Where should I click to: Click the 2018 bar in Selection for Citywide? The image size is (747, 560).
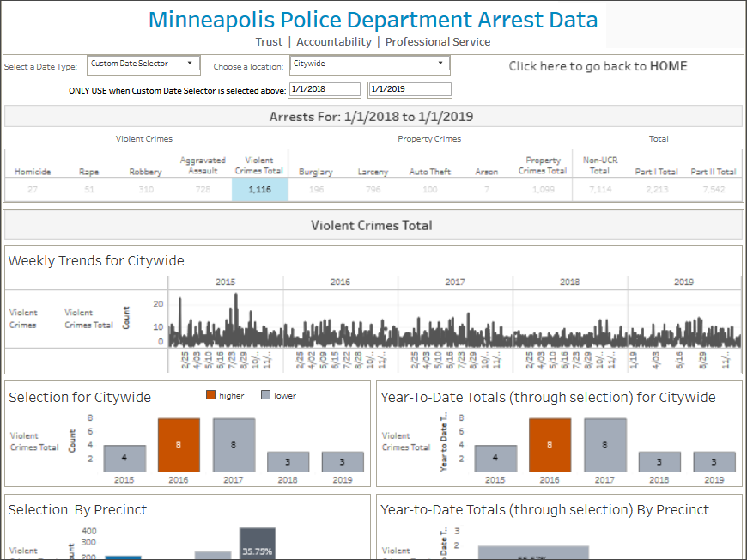(288, 462)
